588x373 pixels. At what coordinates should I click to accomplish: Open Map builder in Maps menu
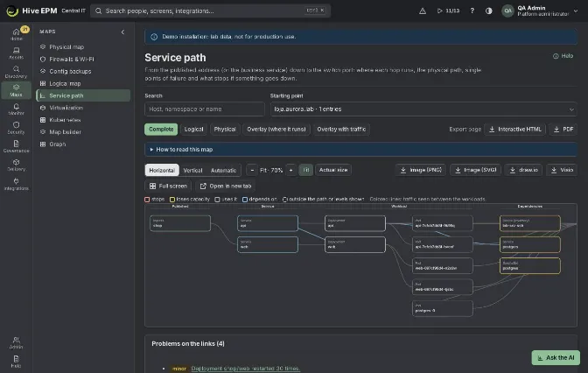click(x=83, y=132)
